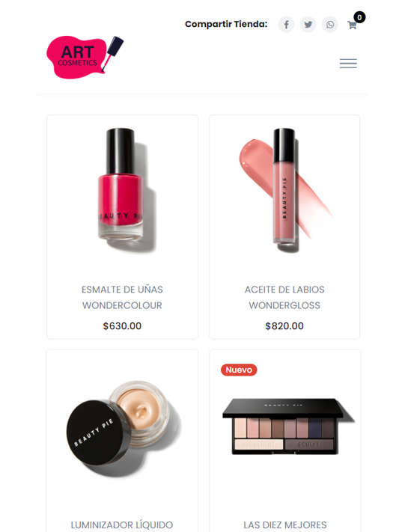The height and width of the screenshot is (532, 399).
Task: Click the nail brush in logo
Action: click(114, 53)
